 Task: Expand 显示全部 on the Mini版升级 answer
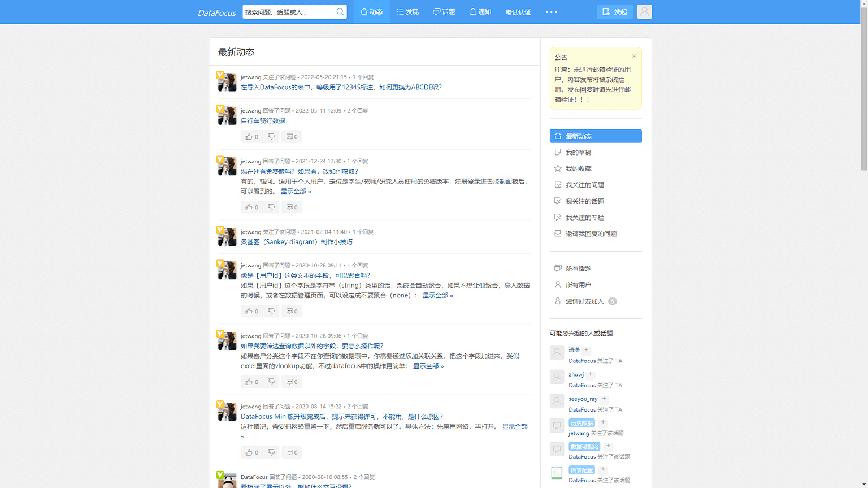pyautogui.click(x=515, y=427)
